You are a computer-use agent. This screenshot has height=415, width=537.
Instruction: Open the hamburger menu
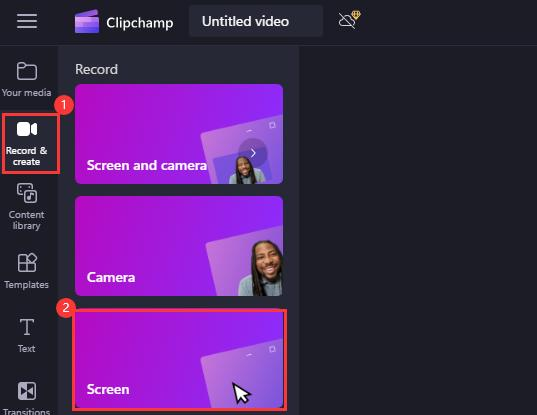pyautogui.click(x=27, y=21)
